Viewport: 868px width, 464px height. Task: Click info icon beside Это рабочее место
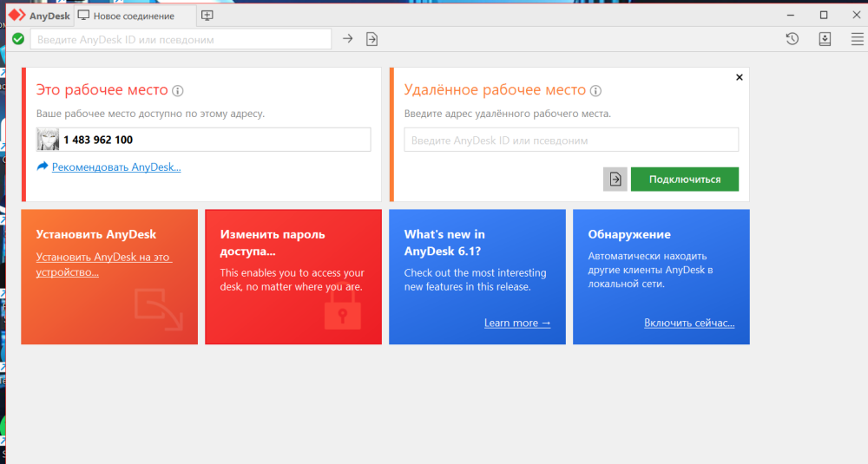178,91
